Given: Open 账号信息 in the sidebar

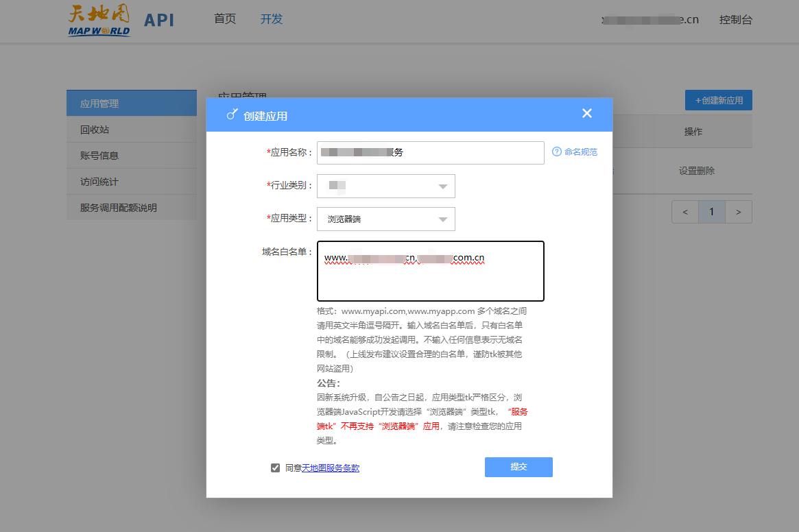Looking at the screenshot, I should point(131,156).
